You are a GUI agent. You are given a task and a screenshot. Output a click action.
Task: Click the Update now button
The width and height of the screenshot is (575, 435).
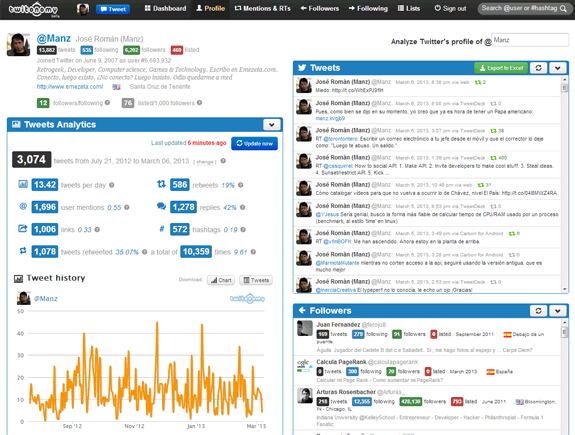254,143
